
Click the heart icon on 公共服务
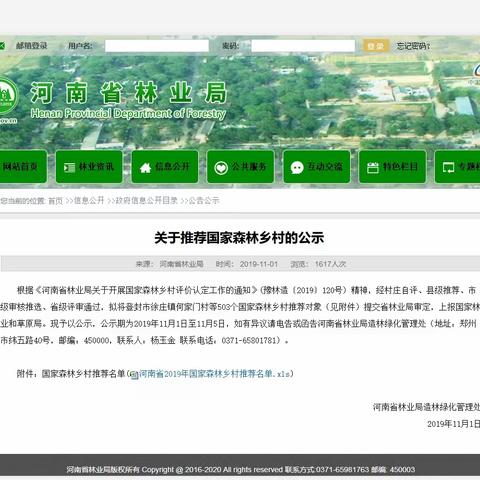pyautogui.click(x=221, y=168)
